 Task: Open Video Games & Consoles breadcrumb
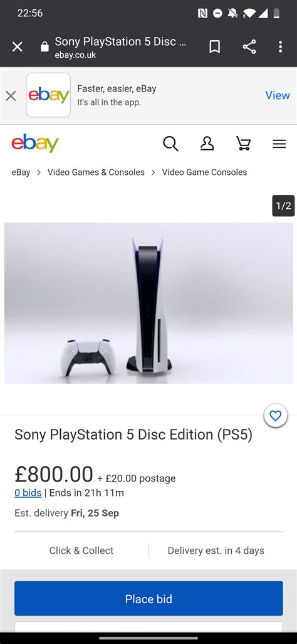pos(96,172)
